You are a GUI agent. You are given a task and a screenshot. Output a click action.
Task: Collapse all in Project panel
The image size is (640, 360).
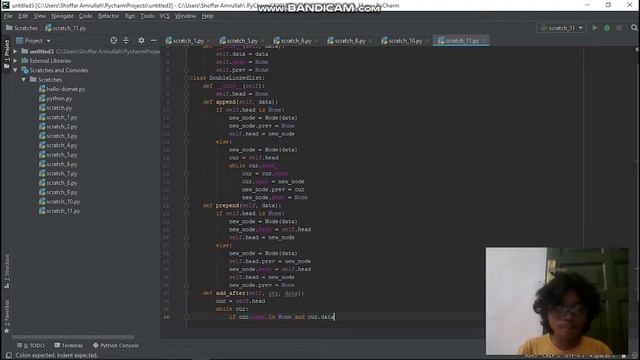[126, 40]
